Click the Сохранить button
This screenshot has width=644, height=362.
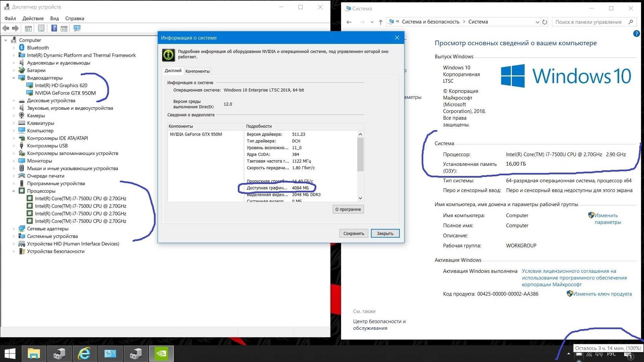[354, 233]
